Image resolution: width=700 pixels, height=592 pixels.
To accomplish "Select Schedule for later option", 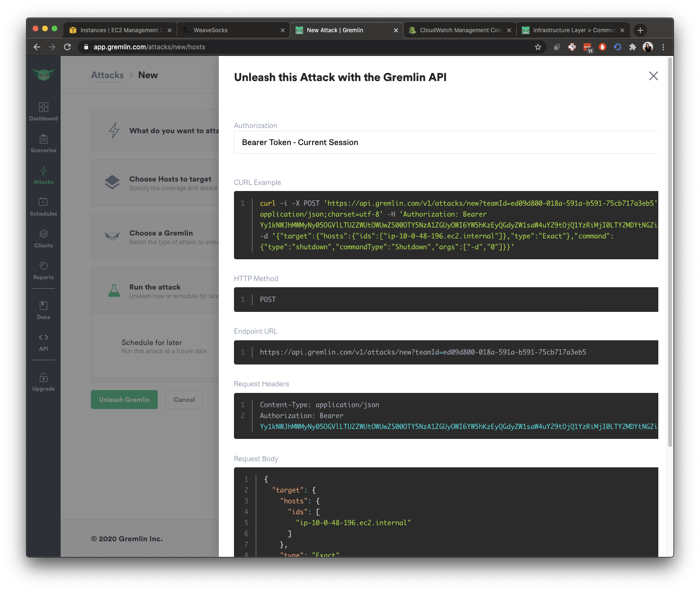I will pyautogui.click(x=164, y=346).
